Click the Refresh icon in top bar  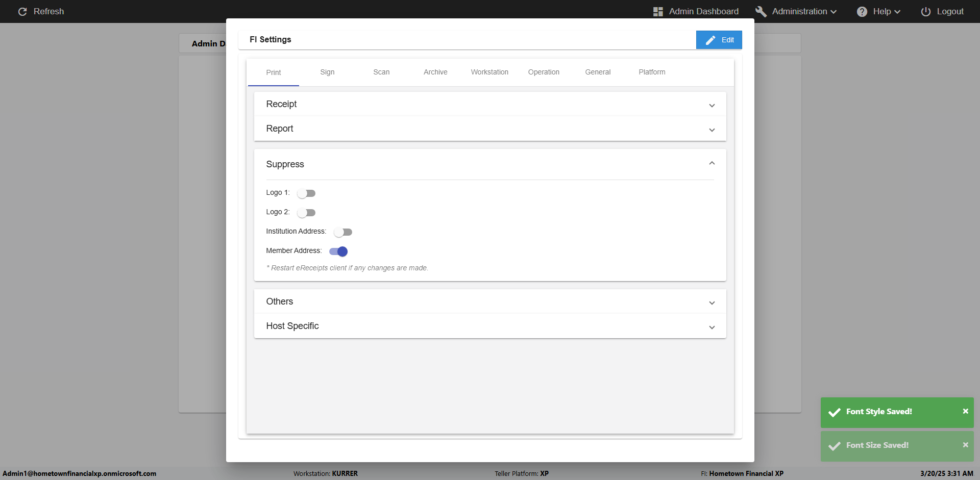pyautogui.click(x=22, y=12)
